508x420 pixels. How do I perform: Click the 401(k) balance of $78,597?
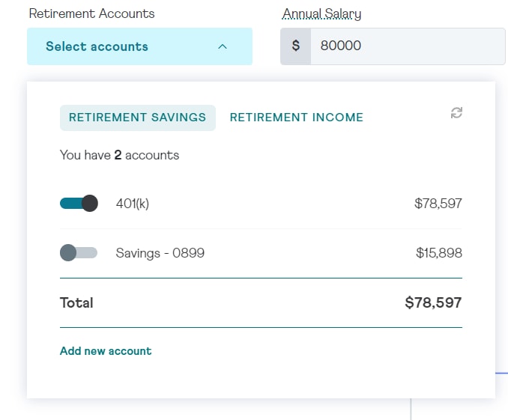(x=438, y=204)
